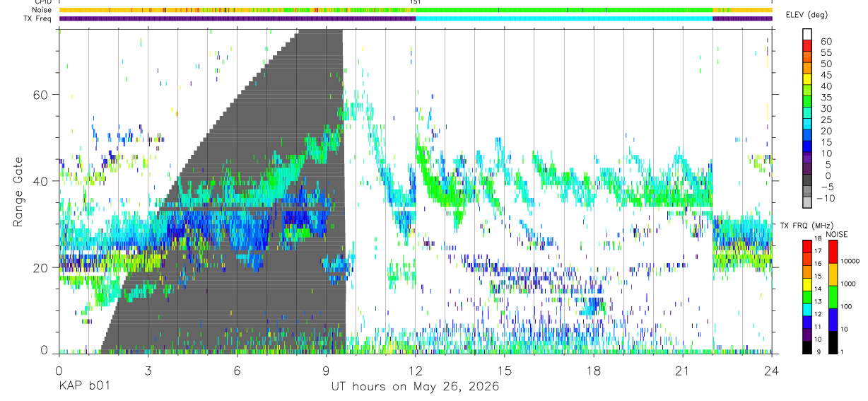Click the green ELEV swatch between 35 and 30

click(807, 101)
